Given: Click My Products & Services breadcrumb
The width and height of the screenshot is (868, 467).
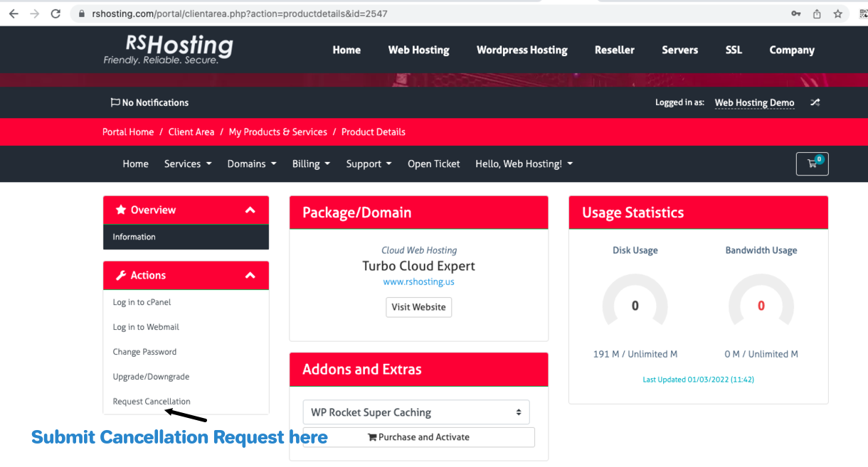Looking at the screenshot, I should coord(278,131).
